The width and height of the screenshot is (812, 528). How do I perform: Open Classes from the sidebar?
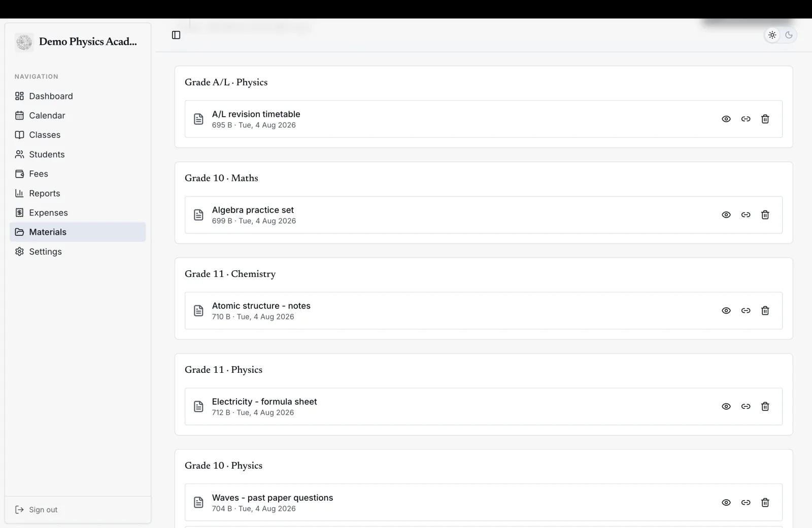78,135
